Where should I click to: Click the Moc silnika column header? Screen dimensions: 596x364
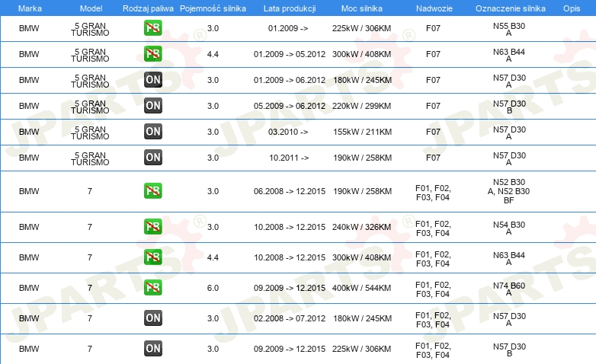pyautogui.click(x=362, y=8)
